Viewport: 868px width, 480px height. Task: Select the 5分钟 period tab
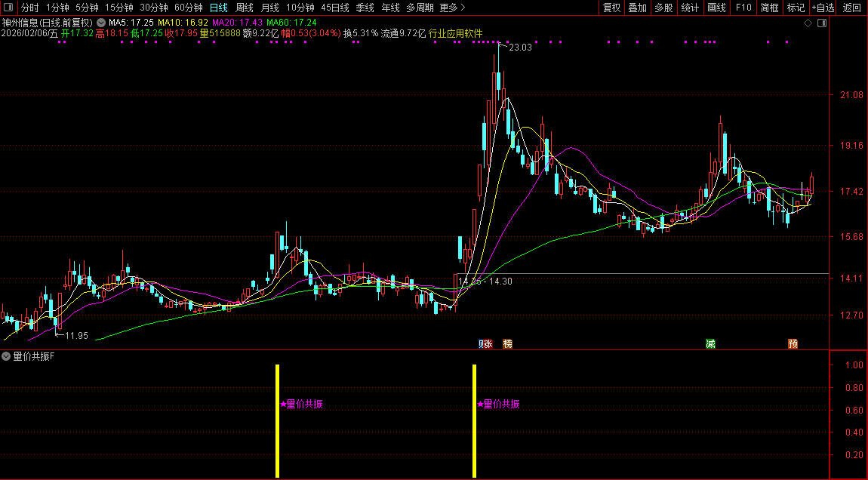[x=87, y=8]
